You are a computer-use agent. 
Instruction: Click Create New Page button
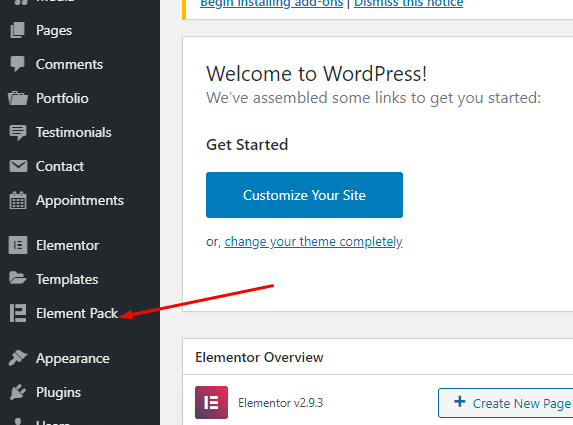[x=506, y=403]
